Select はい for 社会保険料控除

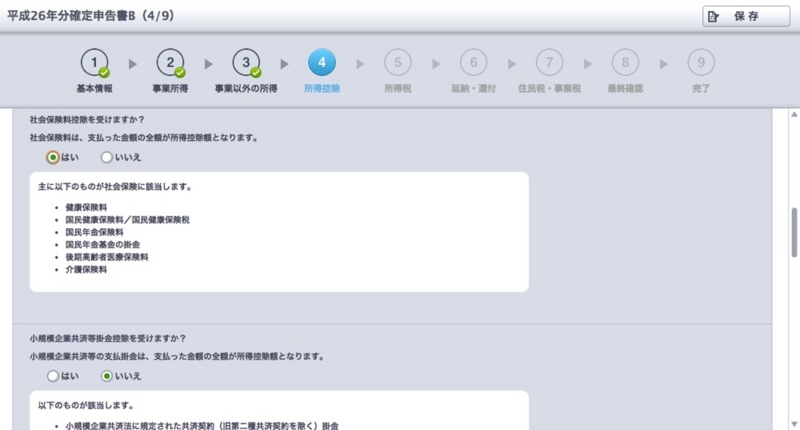[x=53, y=157]
